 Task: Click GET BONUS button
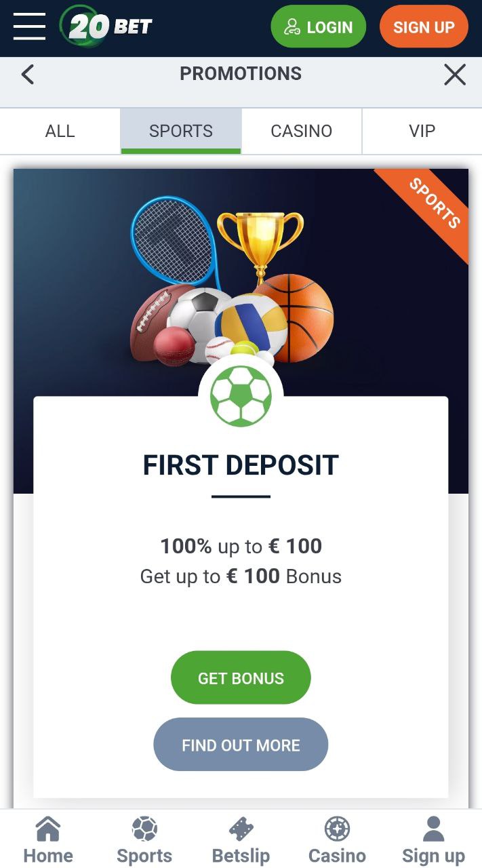(x=241, y=678)
